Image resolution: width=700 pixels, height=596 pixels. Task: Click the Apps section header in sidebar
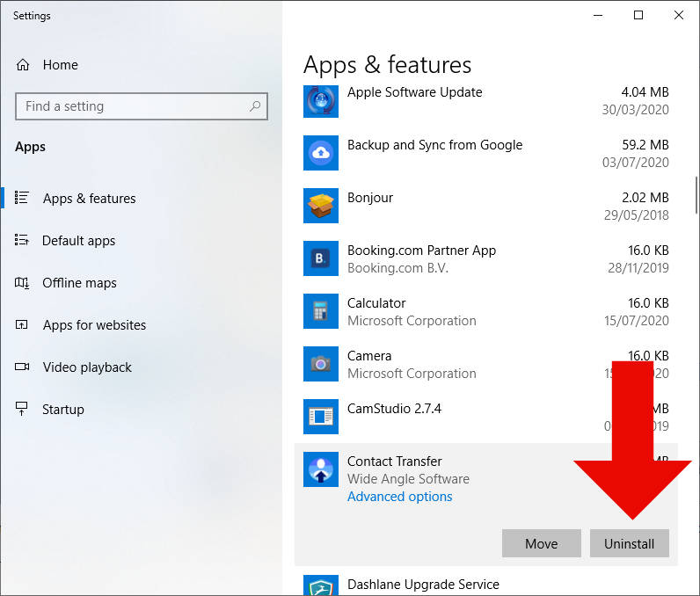31,147
